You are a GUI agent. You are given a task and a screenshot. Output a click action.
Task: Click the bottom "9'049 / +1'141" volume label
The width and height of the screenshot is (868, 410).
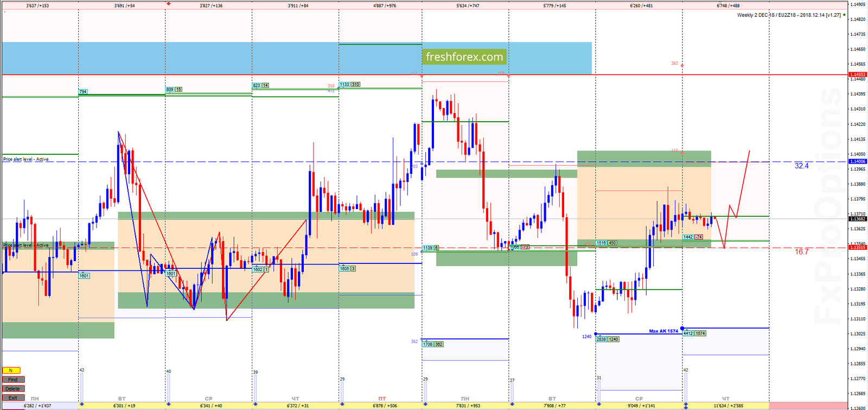tap(641, 406)
